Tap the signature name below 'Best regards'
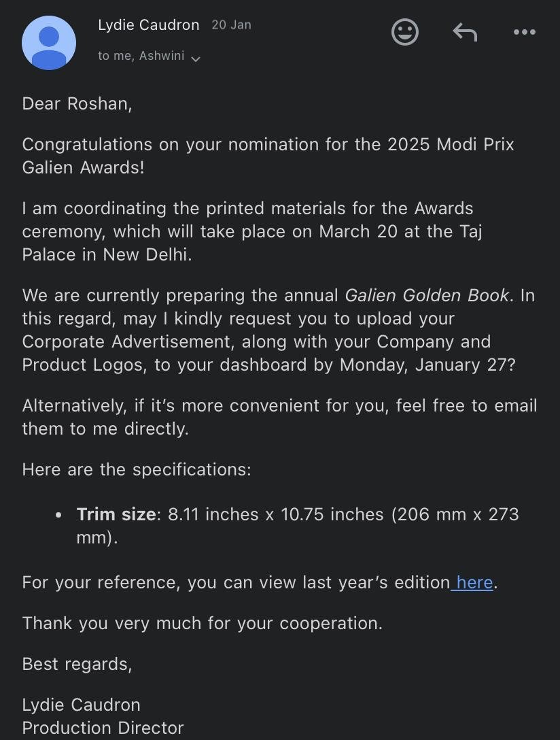 81,705
